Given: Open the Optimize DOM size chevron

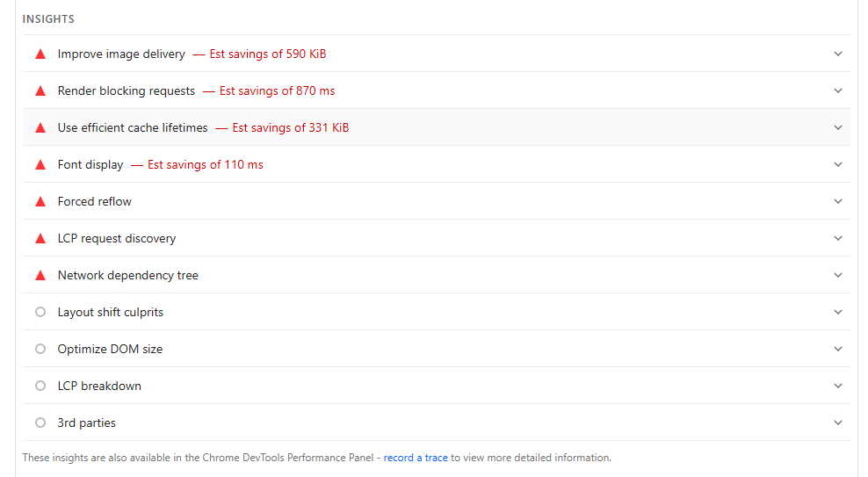Looking at the screenshot, I should tap(838, 349).
